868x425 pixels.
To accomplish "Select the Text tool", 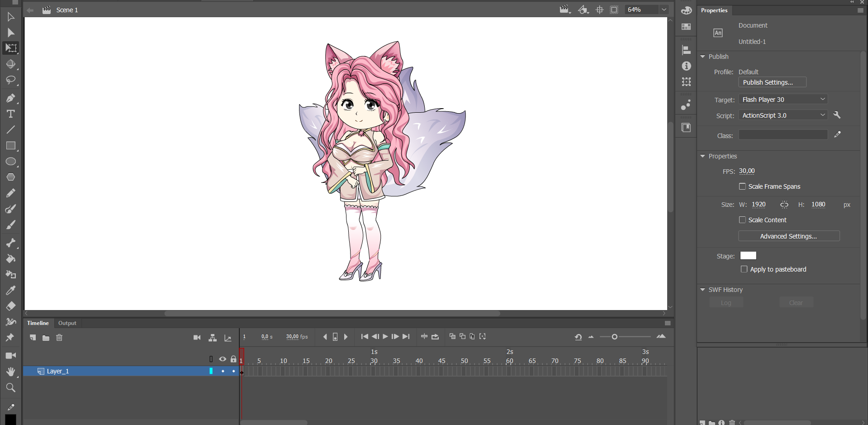I will pos(11,114).
